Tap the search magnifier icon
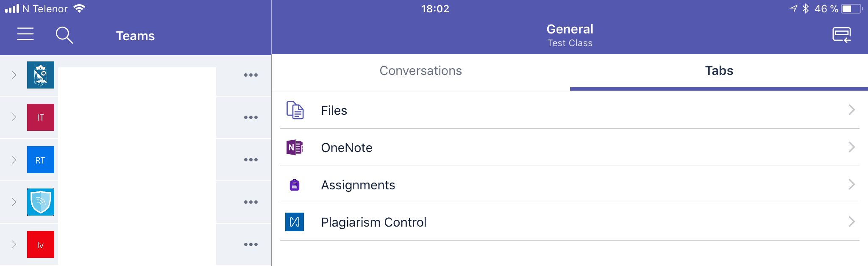The width and height of the screenshot is (868, 266). pyautogui.click(x=64, y=35)
